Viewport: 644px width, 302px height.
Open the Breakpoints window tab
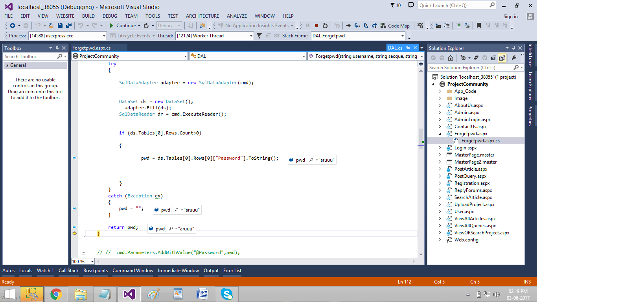tap(95, 271)
